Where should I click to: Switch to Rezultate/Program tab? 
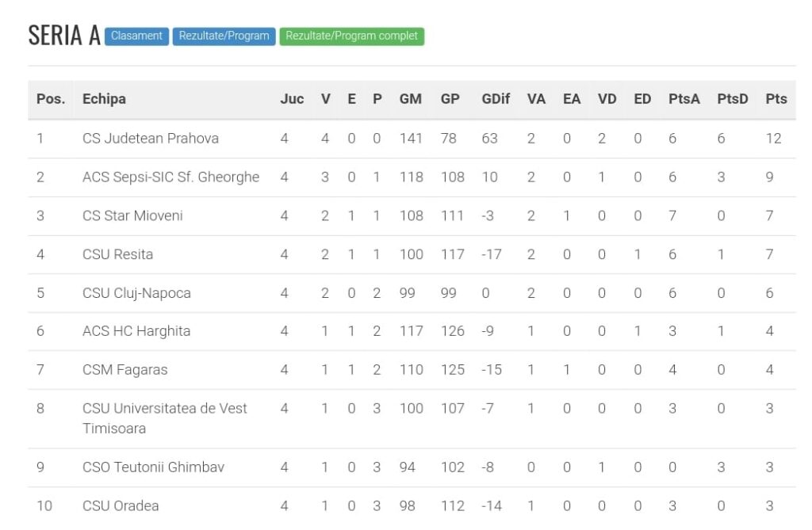tap(224, 36)
